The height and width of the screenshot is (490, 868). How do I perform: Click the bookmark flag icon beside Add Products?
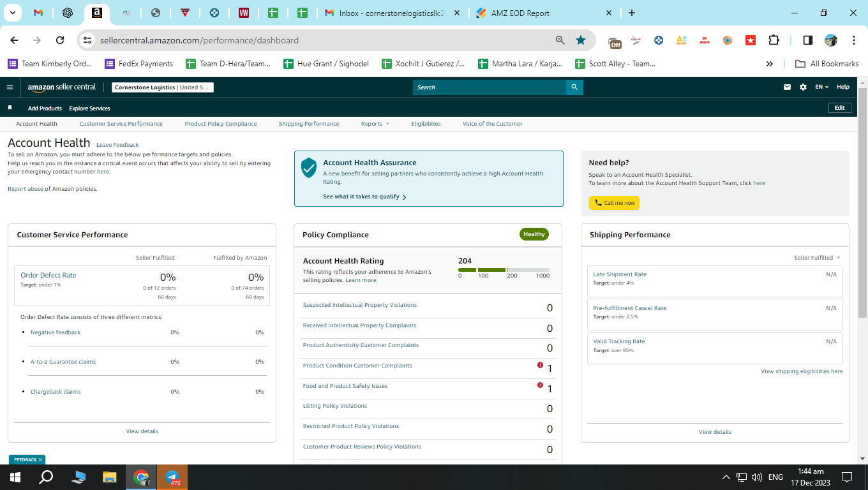[10, 108]
